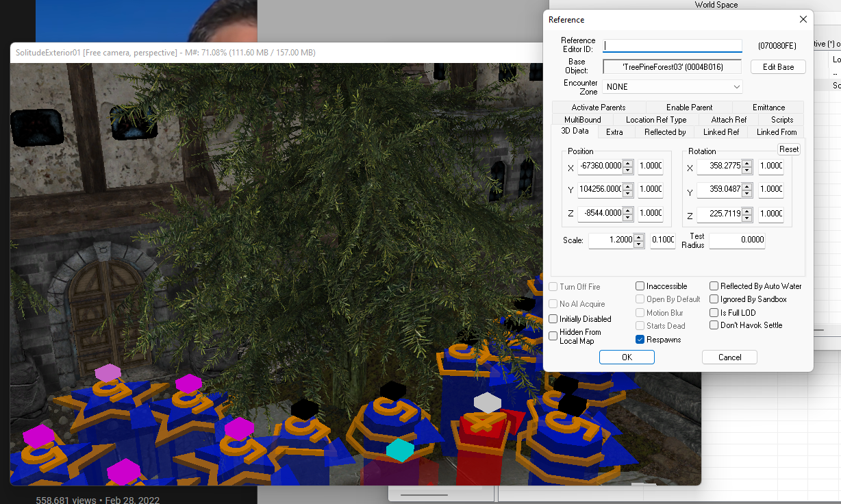
Task: Click the Cancel button
Action: pos(729,357)
